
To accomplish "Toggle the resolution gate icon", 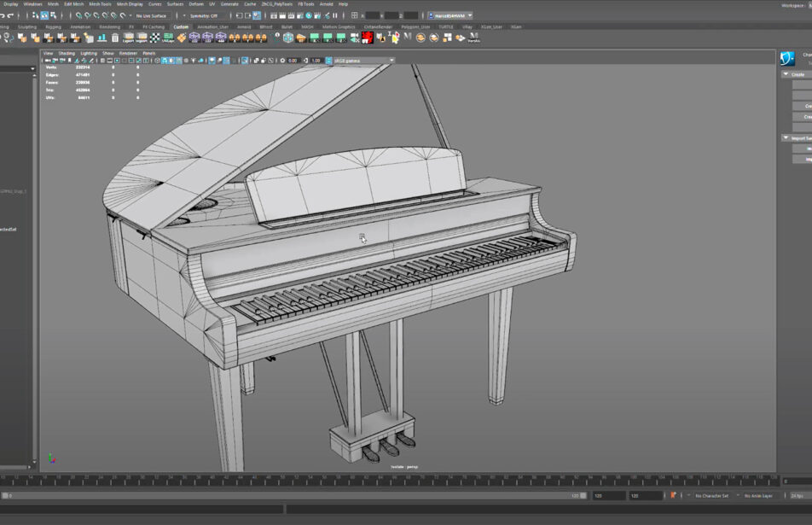I will (x=119, y=61).
